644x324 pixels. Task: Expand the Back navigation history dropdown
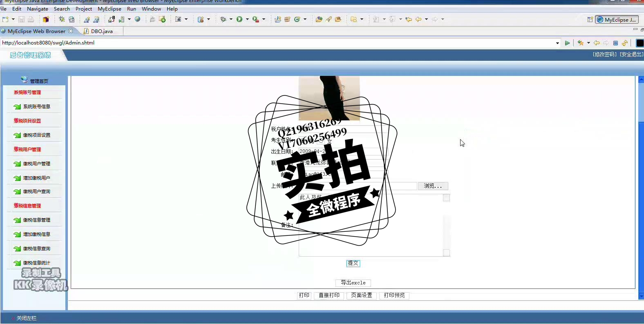click(426, 19)
